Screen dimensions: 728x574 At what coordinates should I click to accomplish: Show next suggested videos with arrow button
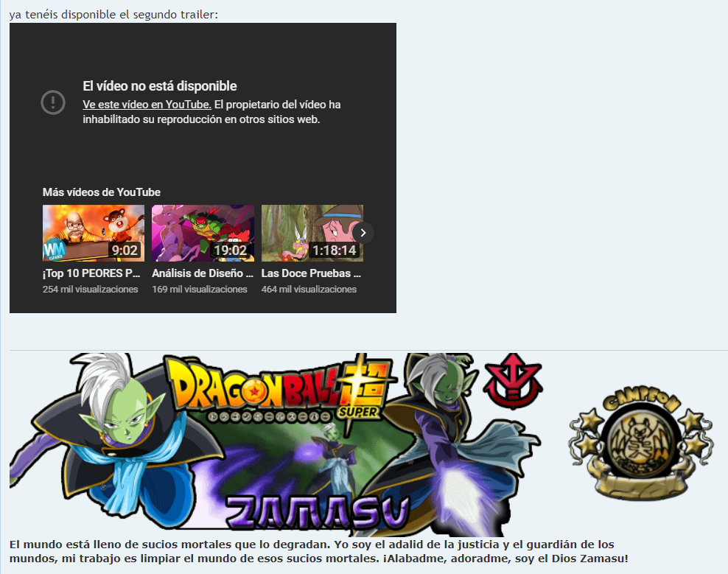pyautogui.click(x=363, y=233)
